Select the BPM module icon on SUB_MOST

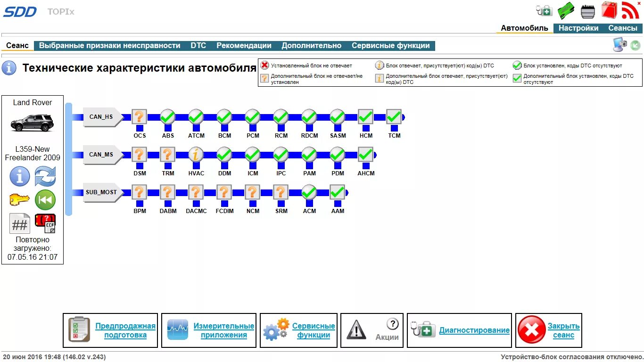tap(140, 192)
